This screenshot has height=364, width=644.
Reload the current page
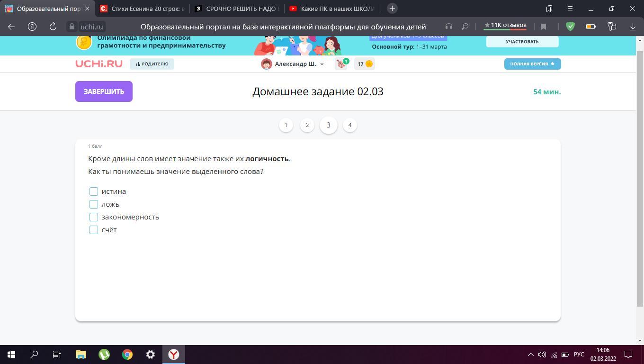click(53, 27)
